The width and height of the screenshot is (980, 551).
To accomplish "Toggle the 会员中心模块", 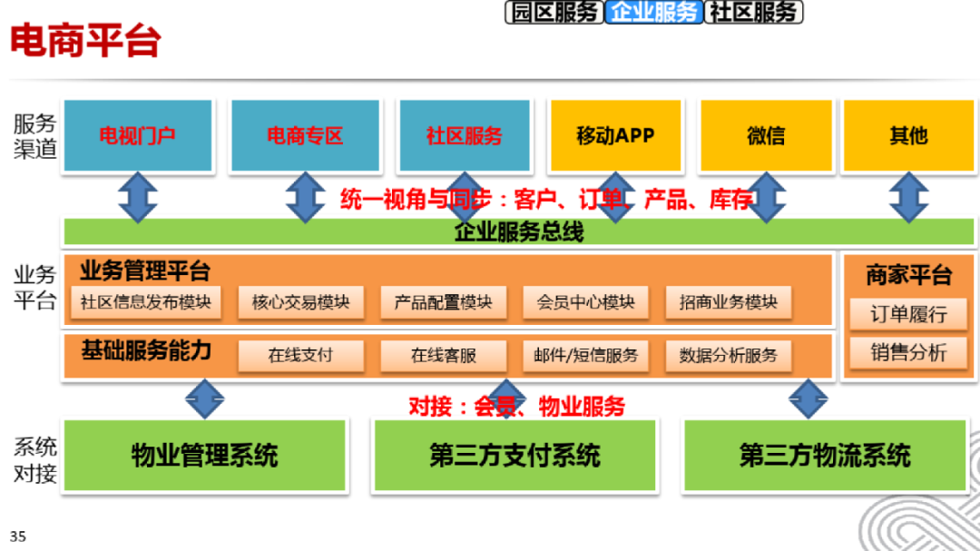I will pyautogui.click(x=586, y=302).
